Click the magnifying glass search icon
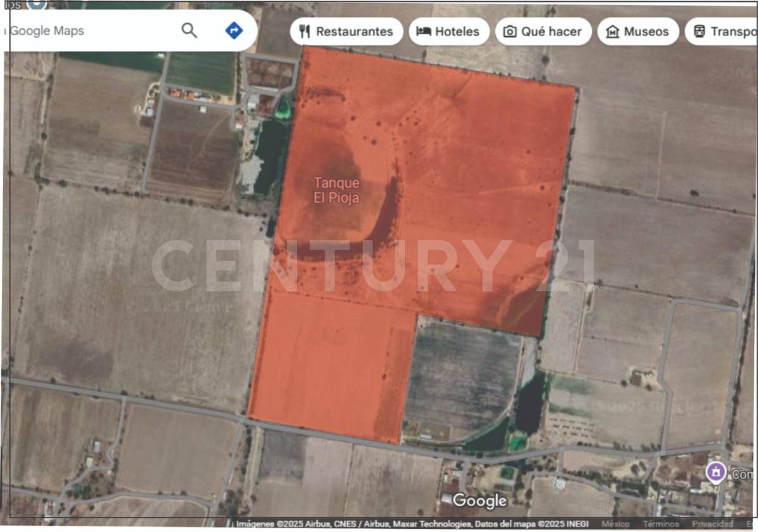This screenshot has height=532, width=758. tap(189, 30)
